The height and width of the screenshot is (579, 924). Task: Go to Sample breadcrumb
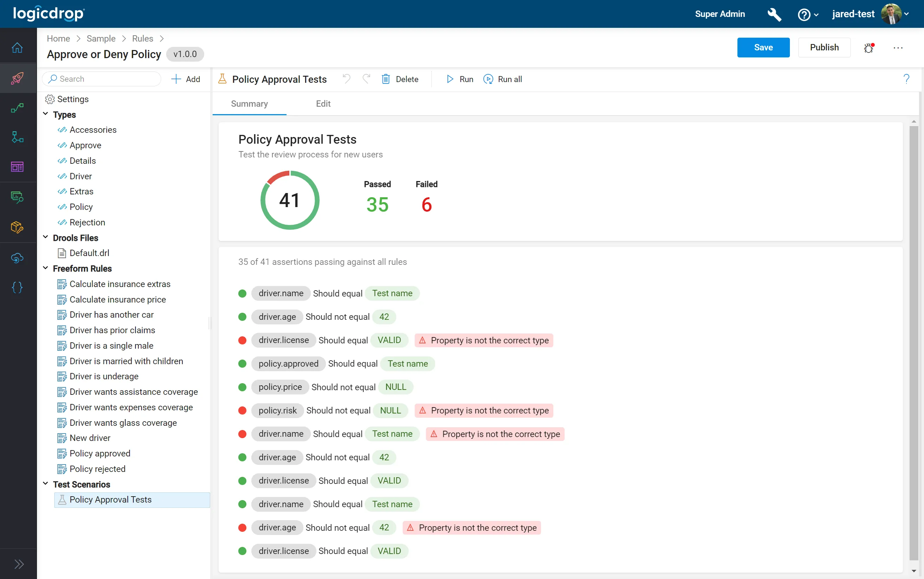pos(101,39)
